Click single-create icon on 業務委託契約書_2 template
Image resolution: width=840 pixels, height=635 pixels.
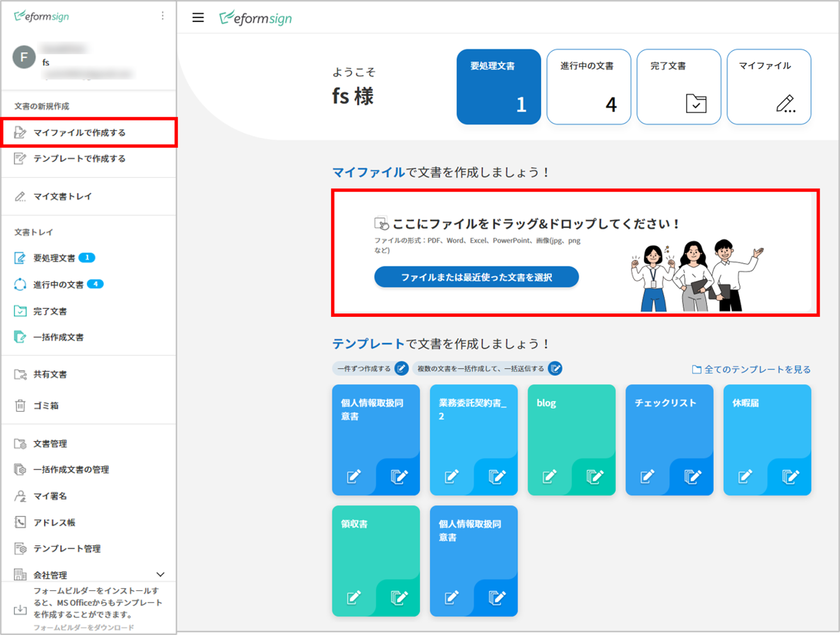click(x=451, y=476)
